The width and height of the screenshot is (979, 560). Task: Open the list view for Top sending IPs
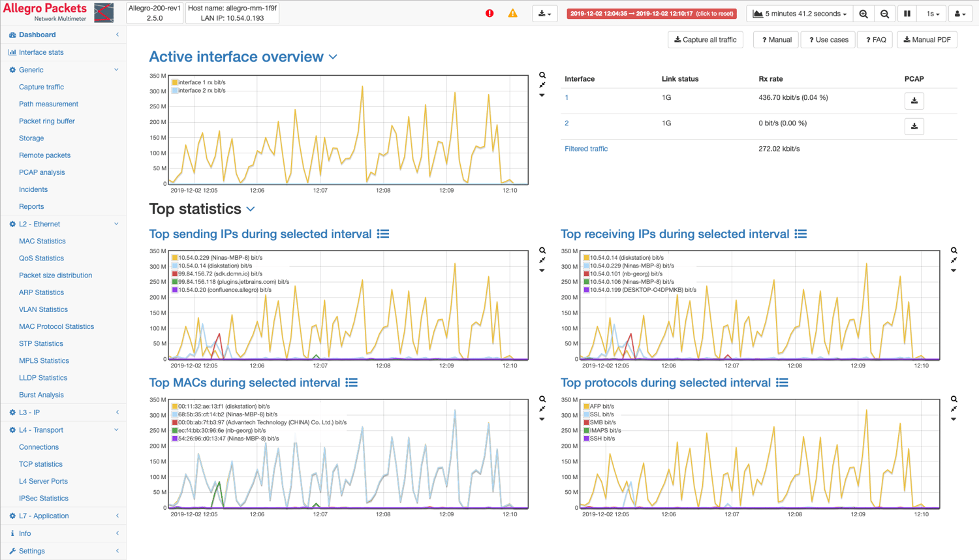pyautogui.click(x=383, y=234)
